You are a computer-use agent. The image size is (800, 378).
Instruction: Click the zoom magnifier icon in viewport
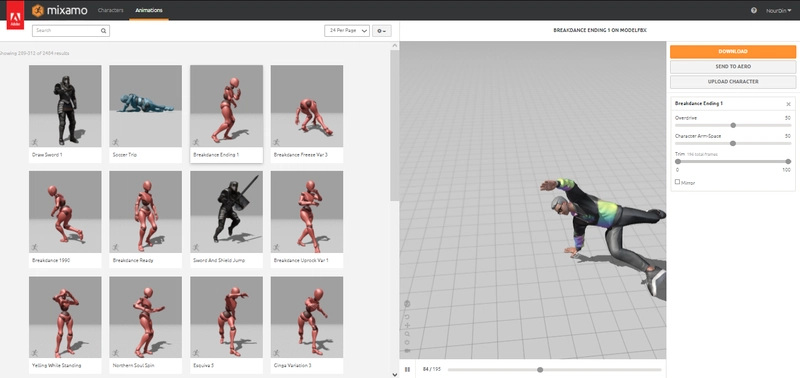pyautogui.click(x=407, y=334)
